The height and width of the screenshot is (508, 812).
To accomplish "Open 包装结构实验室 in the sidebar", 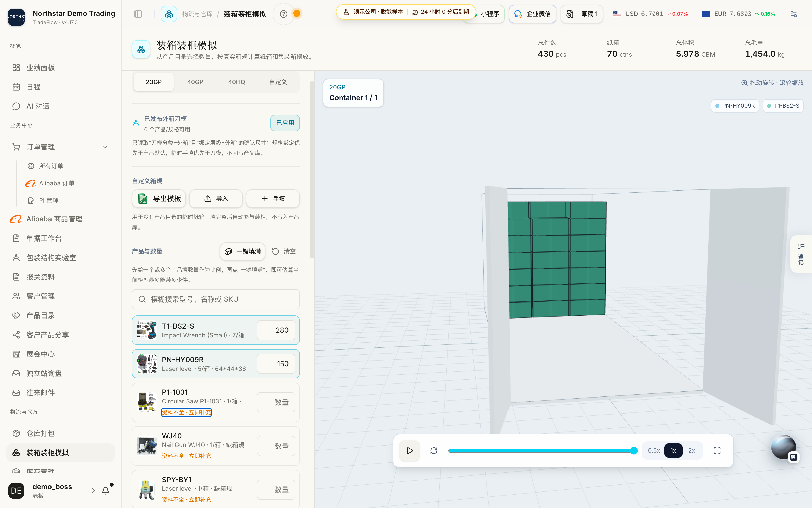I will [x=60, y=257].
